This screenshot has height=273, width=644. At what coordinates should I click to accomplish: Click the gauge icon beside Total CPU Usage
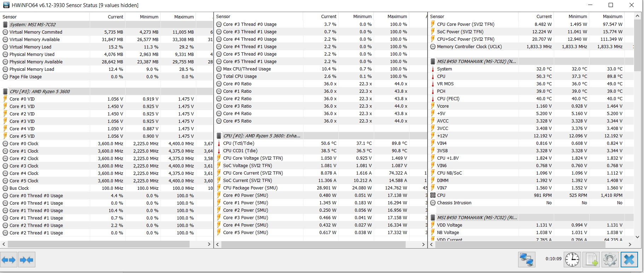pos(219,76)
